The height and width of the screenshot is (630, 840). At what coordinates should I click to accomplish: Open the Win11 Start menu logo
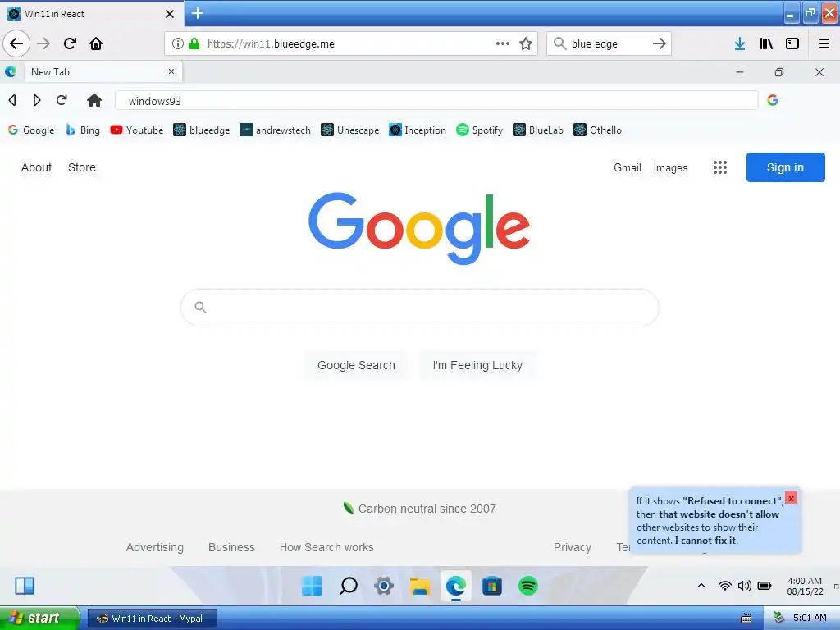point(312,586)
